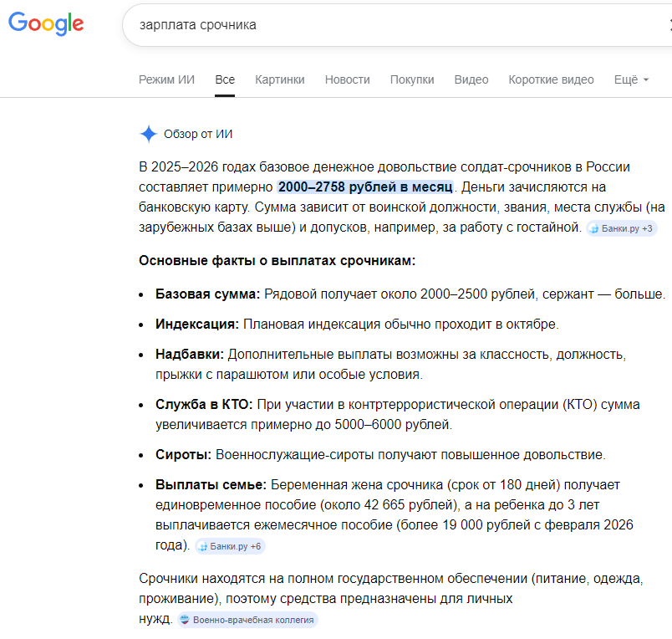
Task: Click the bold Служба в КТО term
Action: coord(204,405)
